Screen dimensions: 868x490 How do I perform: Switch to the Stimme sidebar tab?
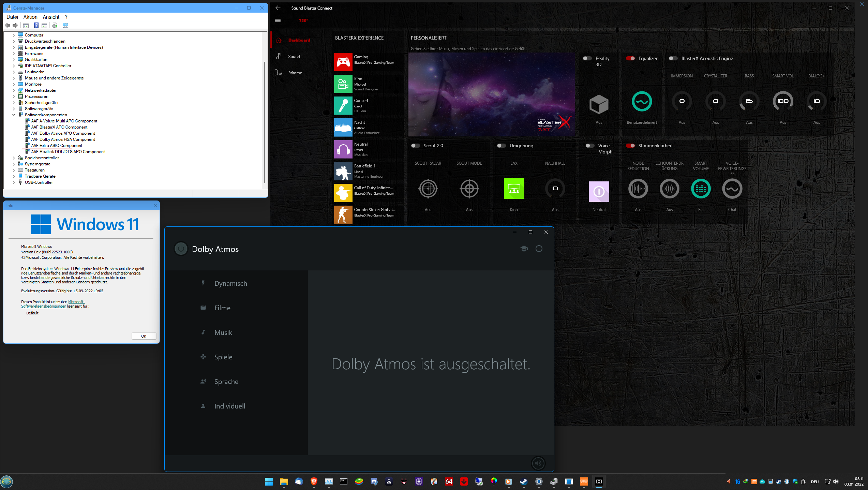click(x=295, y=73)
